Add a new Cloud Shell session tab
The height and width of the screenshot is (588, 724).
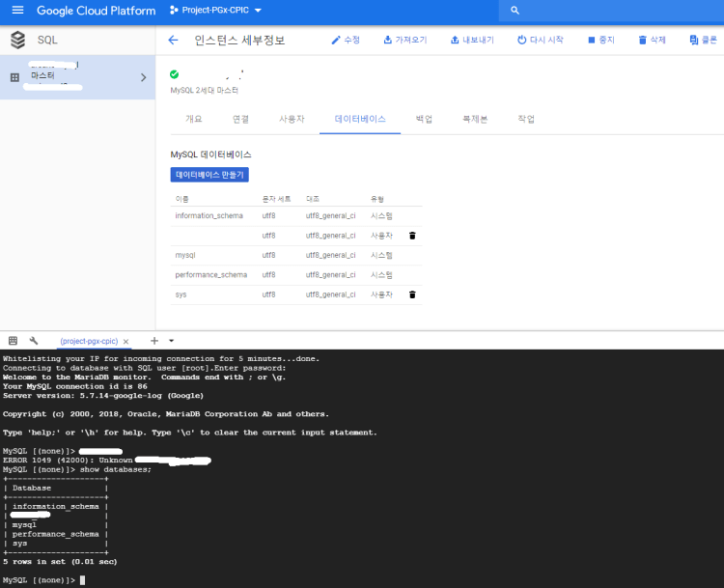click(x=153, y=341)
